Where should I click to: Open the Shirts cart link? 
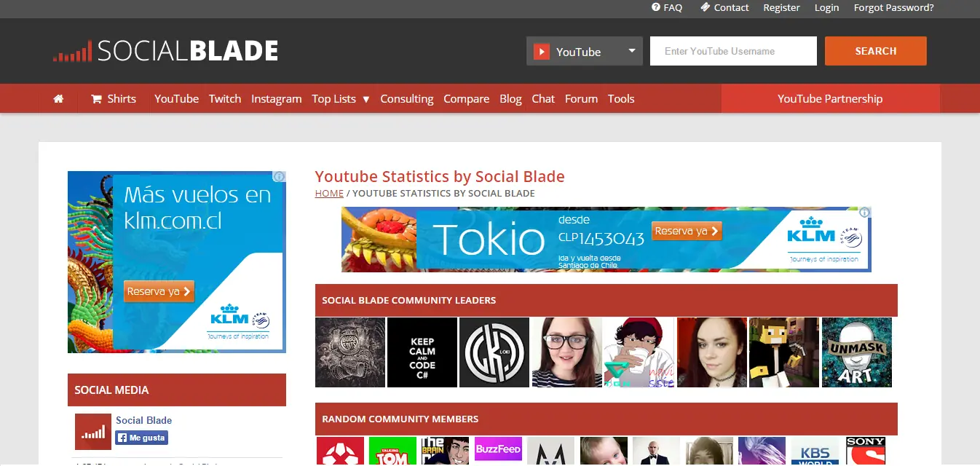pos(114,99)
